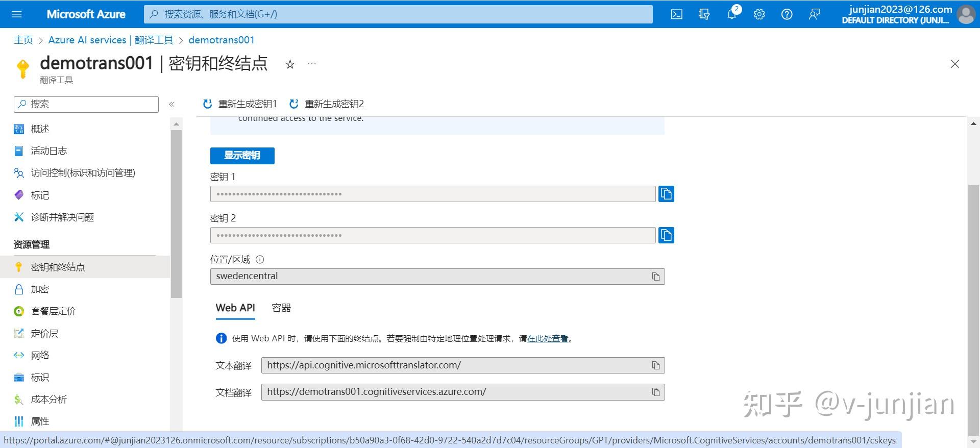Close the keys and endpoint blade

(x=955, y=64)
